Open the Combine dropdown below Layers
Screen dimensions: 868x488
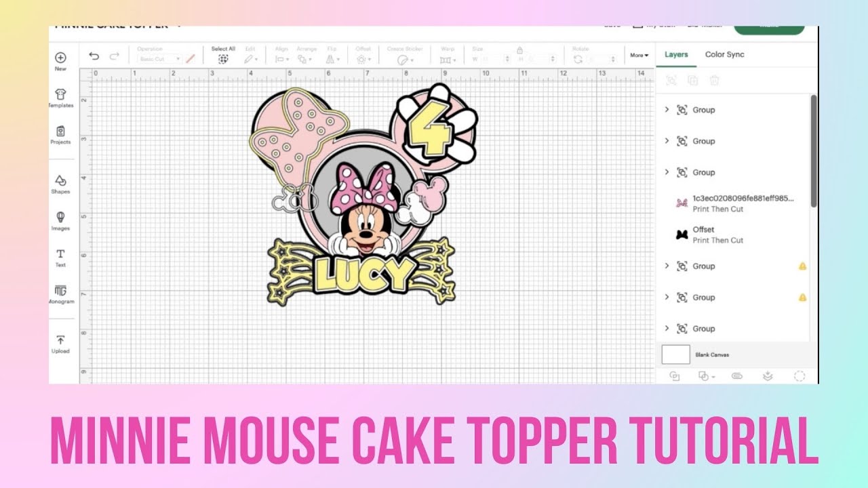[x=706, y=375]
